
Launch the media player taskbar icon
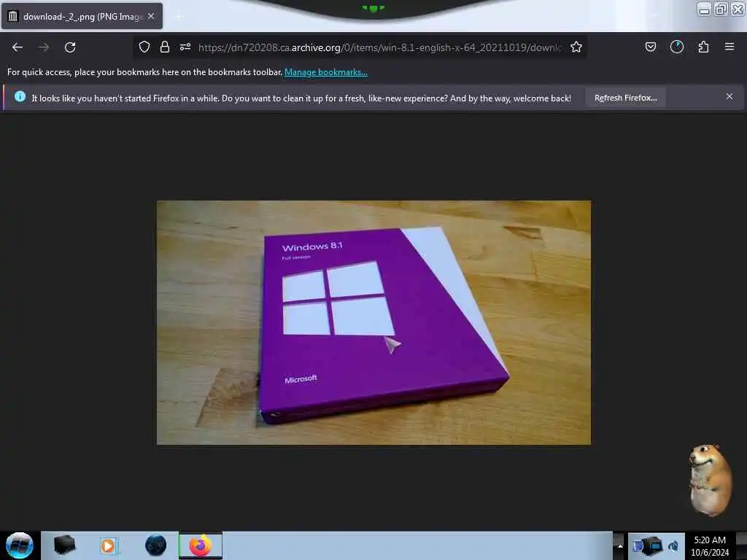pos(109,545)
